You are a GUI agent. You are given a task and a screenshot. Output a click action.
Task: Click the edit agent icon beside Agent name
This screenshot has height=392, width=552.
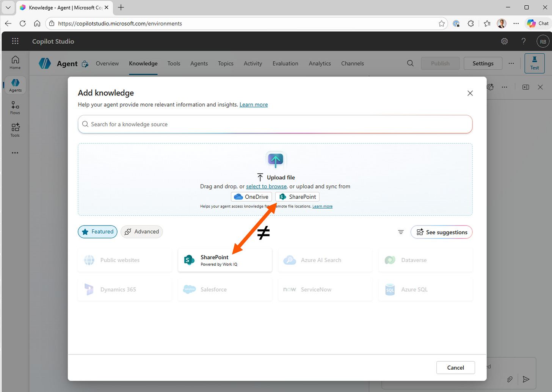[x=85, y=64]
